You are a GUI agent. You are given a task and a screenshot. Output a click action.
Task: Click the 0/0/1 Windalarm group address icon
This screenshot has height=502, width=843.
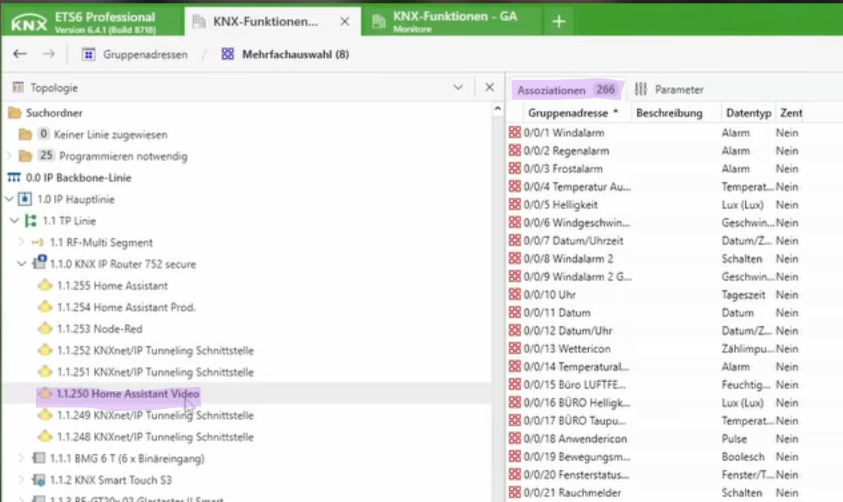tap(515, 132)
